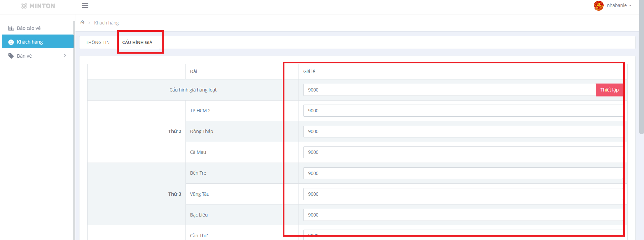Open the Khách hàng breadcrumb link

click(x=106, y=23)
